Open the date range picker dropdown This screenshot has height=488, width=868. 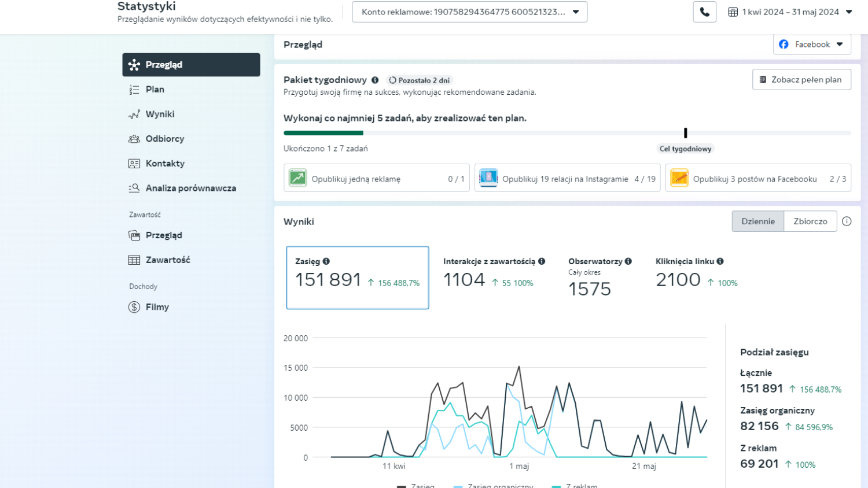(790, 12)
